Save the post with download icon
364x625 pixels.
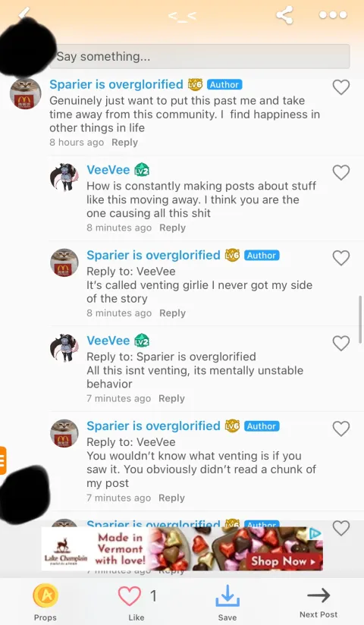(227, 596)
